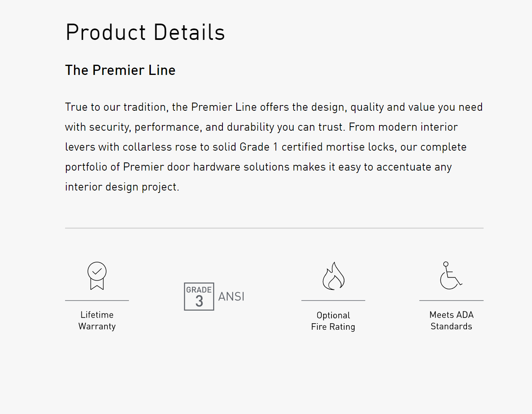The height and width of the screenshot is (414, 532).
Task: Click the fire flame icon
Action: (334, 276)
